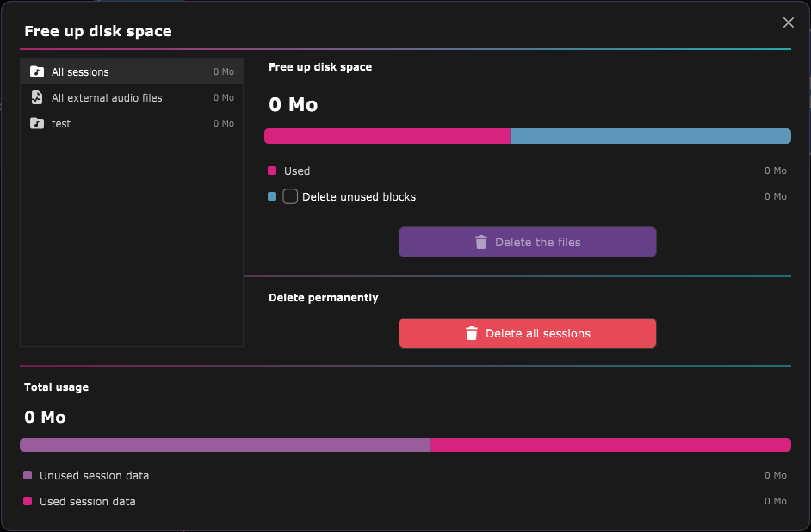This screenshot has height=532, width=811.
Task: Select All sessions in the list
Action: pyautogui.click(x=132, y=71)
